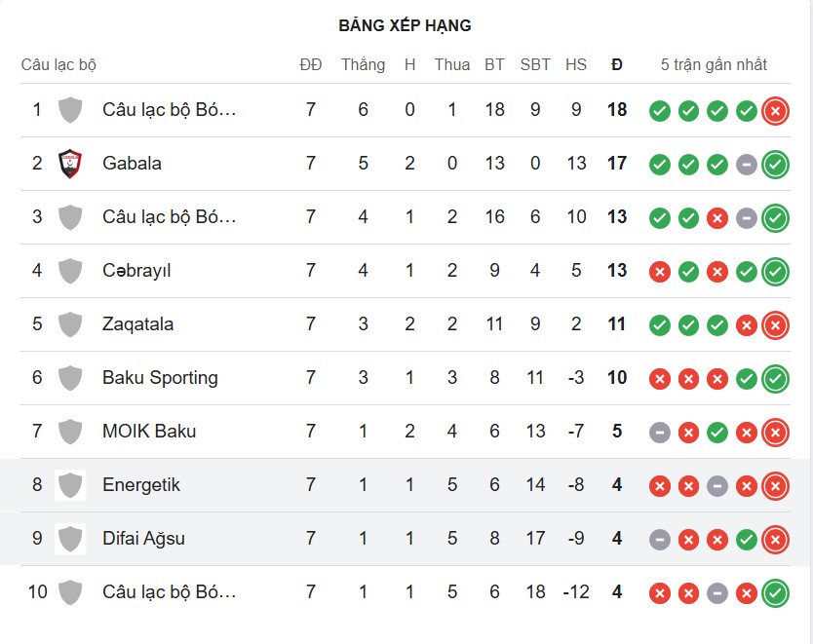Click Gabala's red club crest icon

coord(68,164)
